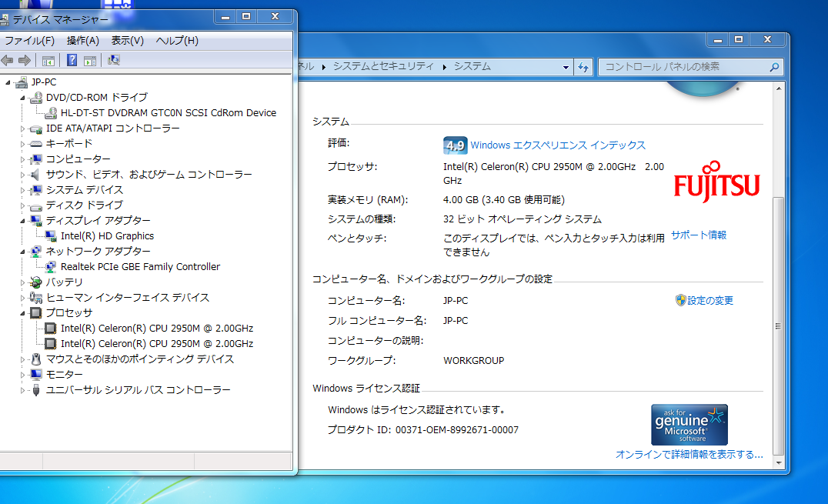Viewport: 828px width, 504px height.
Task: Click the USB controller category icon
Action: click(36, 390)
